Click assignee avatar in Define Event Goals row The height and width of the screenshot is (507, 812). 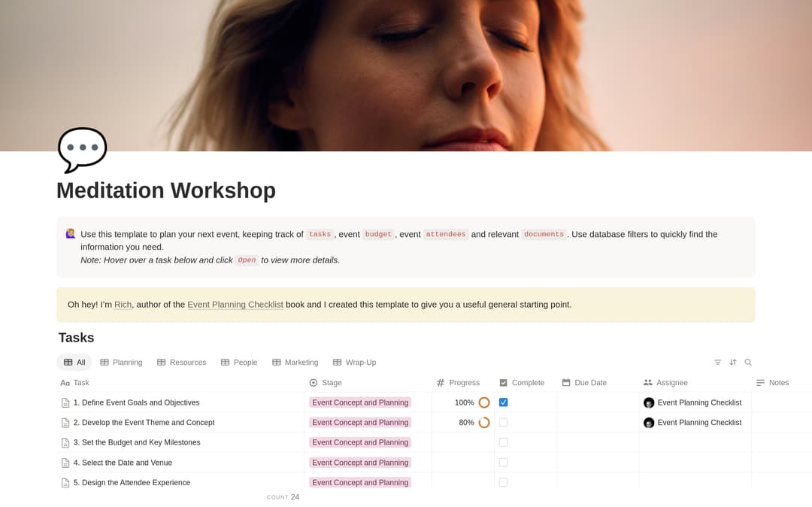point(649,403)
